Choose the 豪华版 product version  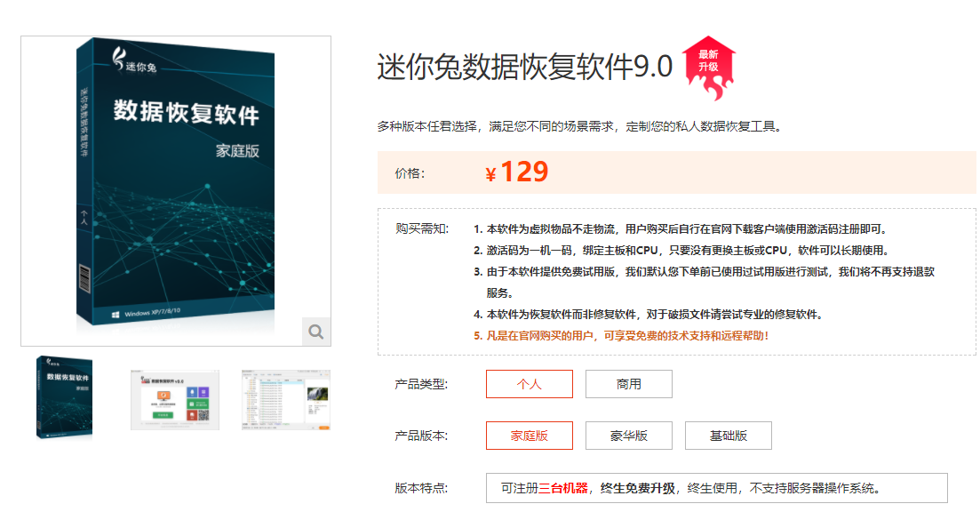click(x=629, y=436)
